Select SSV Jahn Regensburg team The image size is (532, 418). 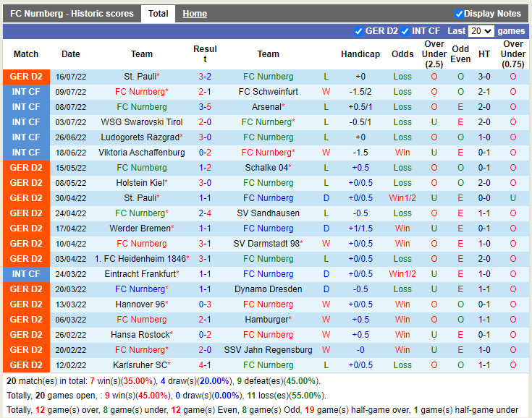(x=268, y=350)
